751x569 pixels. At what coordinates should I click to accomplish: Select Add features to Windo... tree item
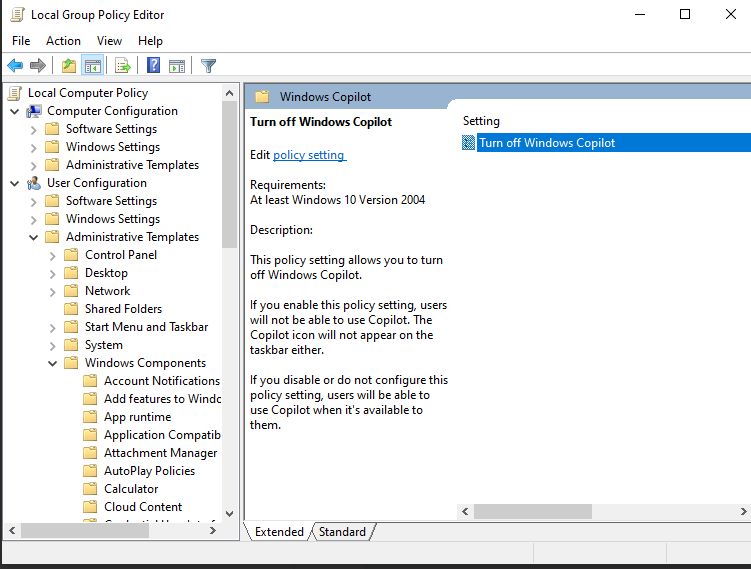pyautogui.click(x=162, y=399)
